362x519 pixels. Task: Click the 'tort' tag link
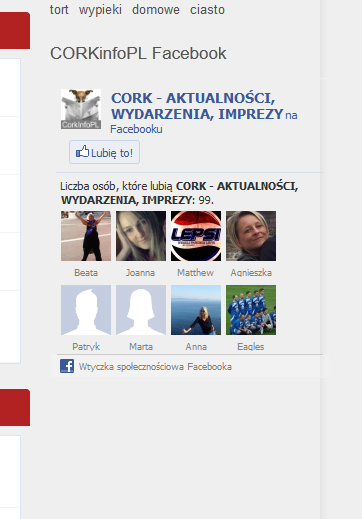[x=59, y=10]
